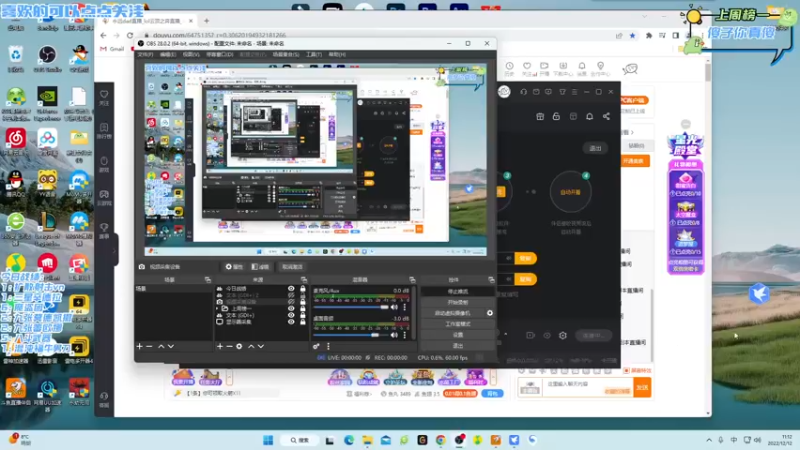Click the share icon in Douyu streaming tool

[x=606, y=116]
